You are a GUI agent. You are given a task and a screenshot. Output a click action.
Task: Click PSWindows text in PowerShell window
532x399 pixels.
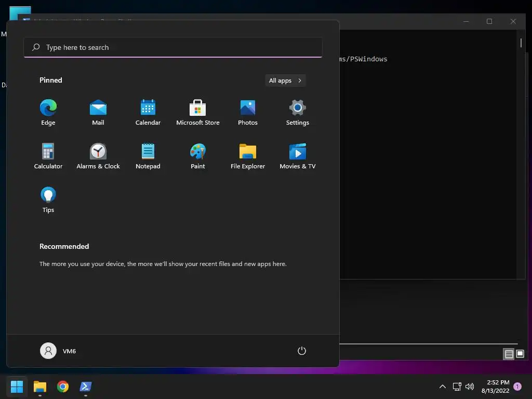tap(368, 59)
